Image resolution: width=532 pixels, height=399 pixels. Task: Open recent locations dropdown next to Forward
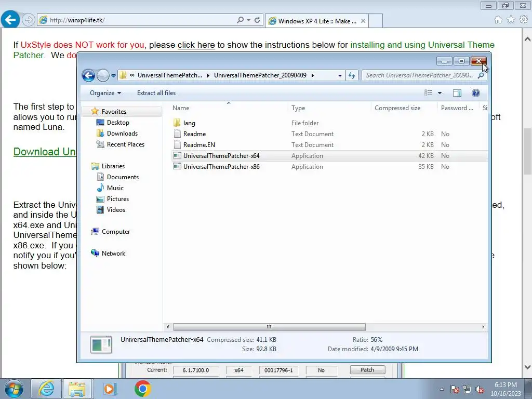point(113,76)
